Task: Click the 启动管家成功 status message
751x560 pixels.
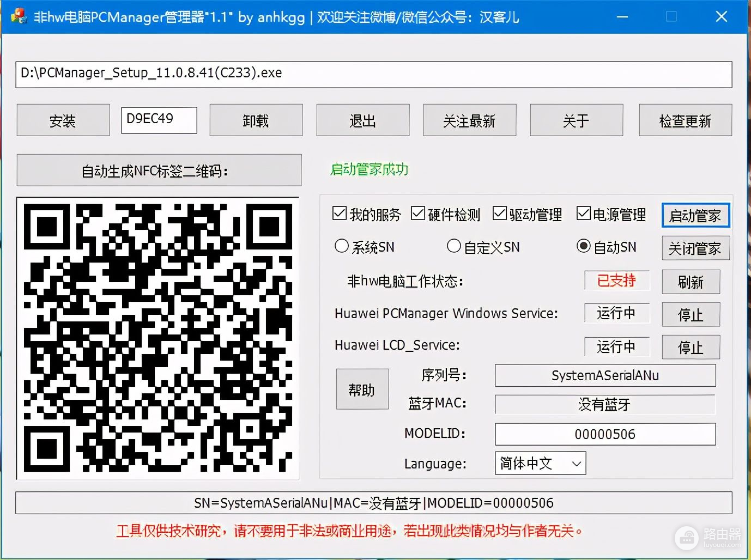Action: coord(370,169)
